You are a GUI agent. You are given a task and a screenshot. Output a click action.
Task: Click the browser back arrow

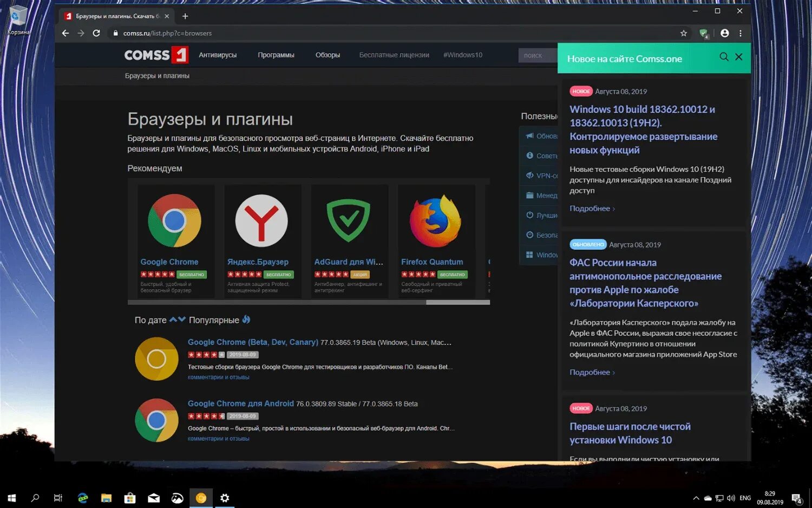(66, 33)
